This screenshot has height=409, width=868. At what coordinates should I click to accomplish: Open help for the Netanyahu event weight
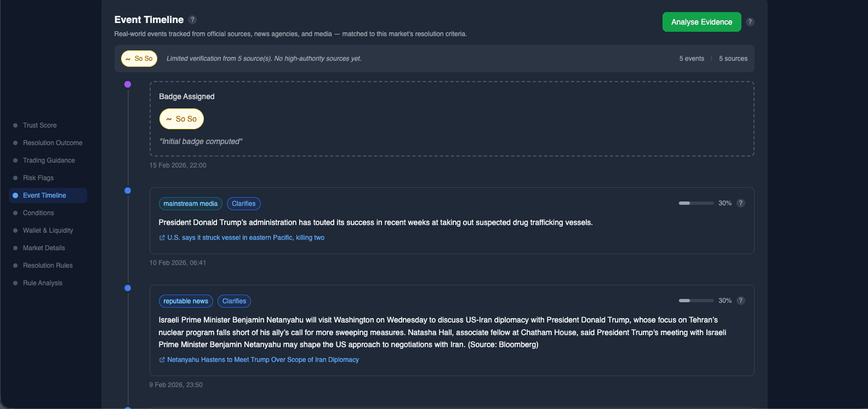click(741, 301)
